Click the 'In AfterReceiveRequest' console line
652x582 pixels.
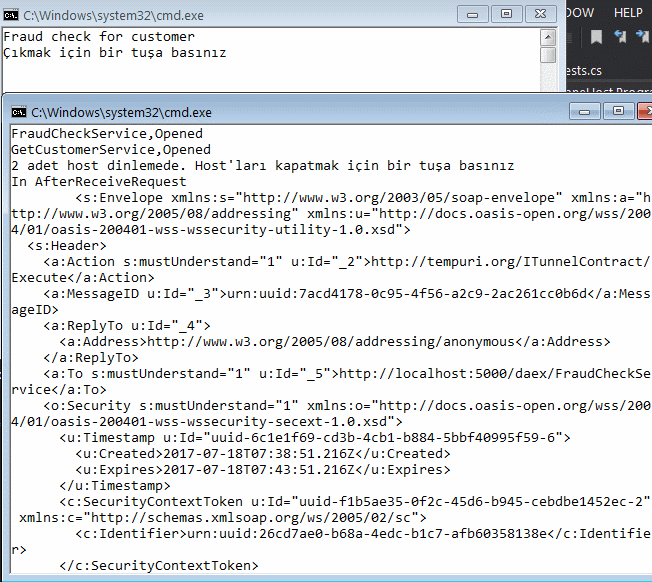coord(99,182)
